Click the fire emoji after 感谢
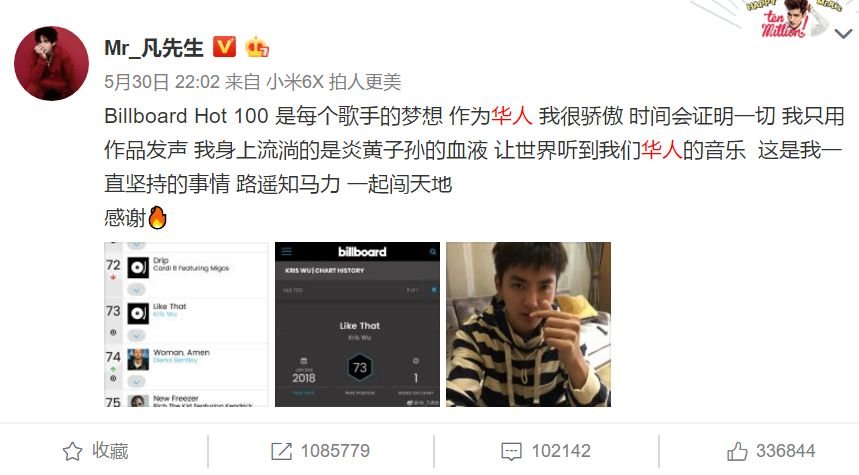859x475 pixels. (x=157, y=218)
